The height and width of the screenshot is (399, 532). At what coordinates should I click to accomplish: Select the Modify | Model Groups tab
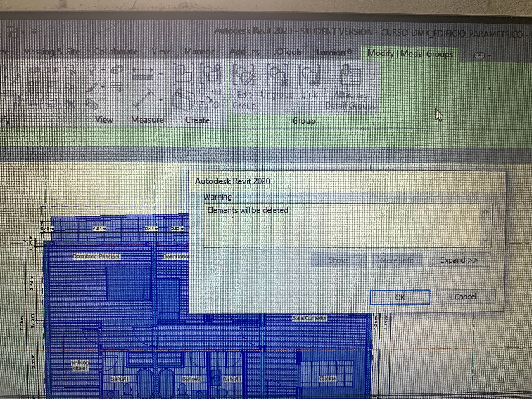410,54
